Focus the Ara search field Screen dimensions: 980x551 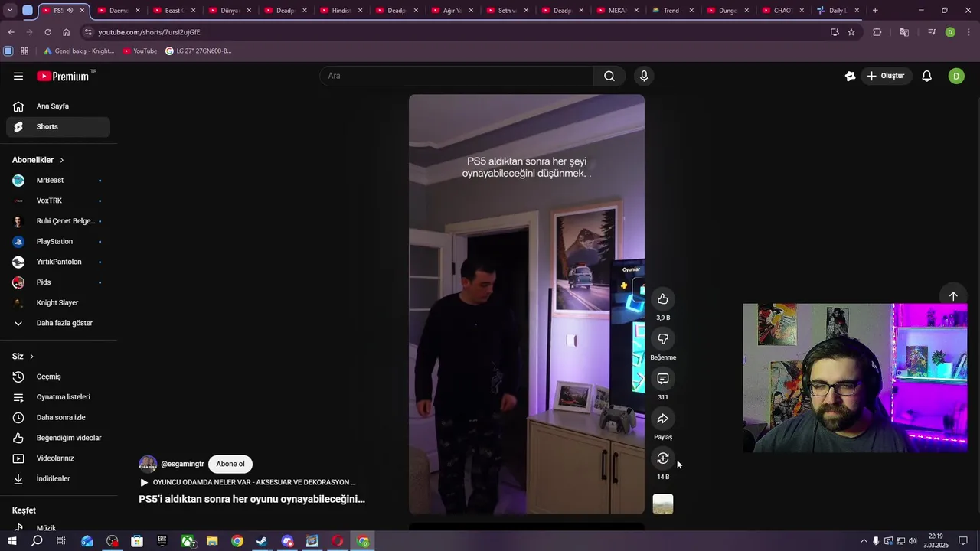456,76
